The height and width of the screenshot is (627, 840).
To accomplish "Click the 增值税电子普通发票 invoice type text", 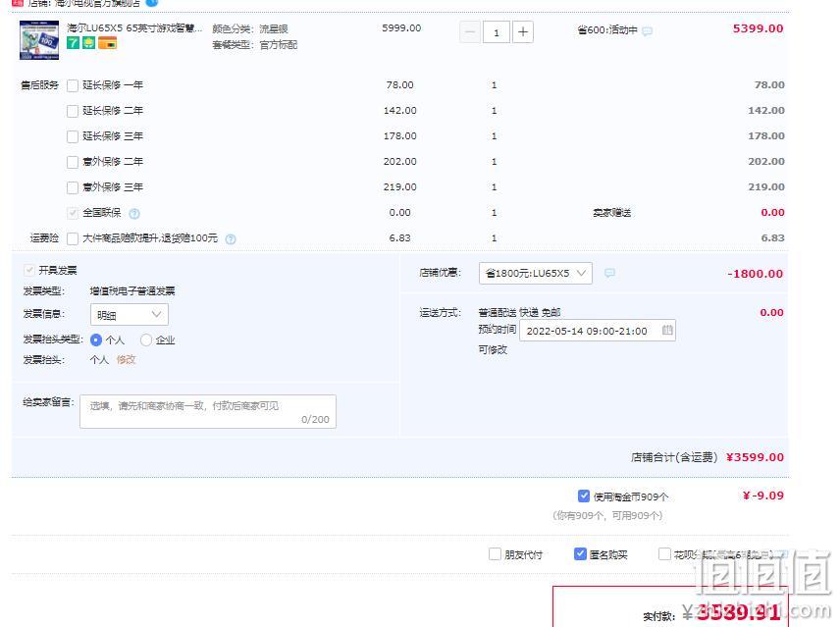I will click(x=132, y=291).
